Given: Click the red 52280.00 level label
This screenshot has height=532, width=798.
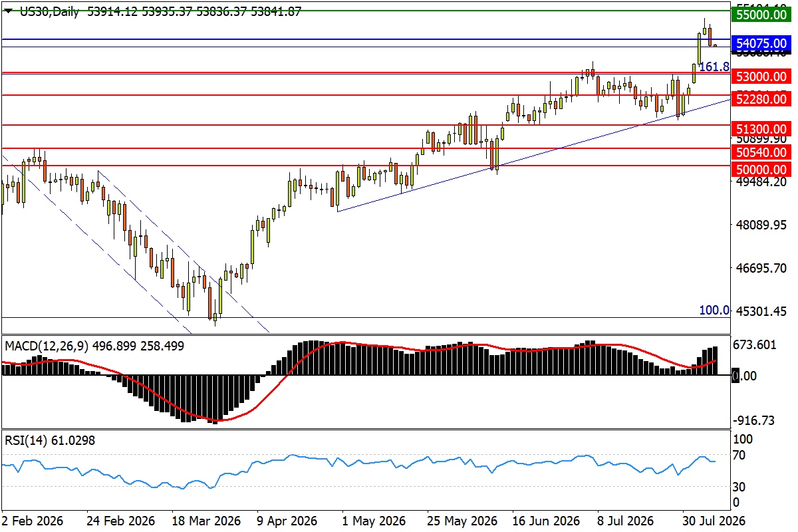Looking at the screenshot, I should click(x=761, y=99).
